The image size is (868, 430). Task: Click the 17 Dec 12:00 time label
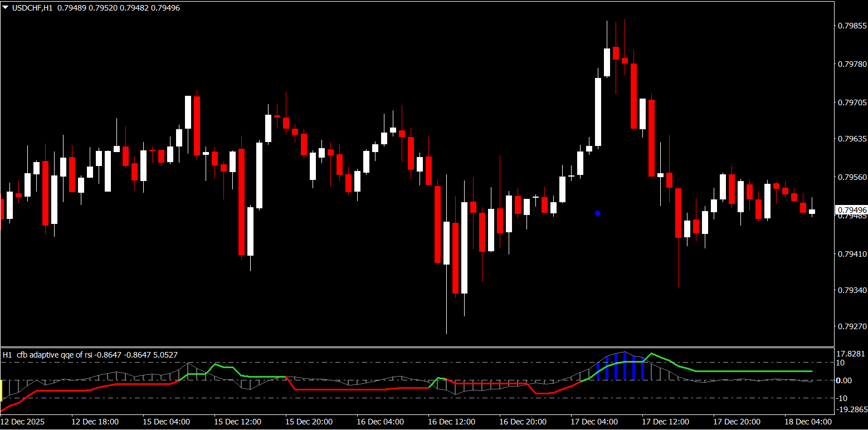tap(665, 422)
